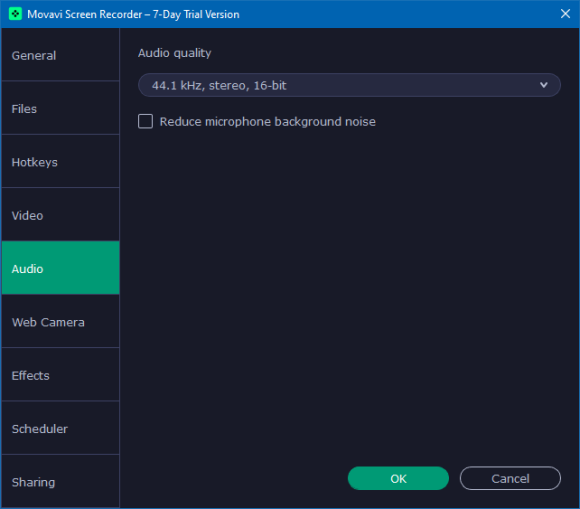Click the Audio quality heading label
This screenshot has width=580, height=509.
click(x=175, y=53)
